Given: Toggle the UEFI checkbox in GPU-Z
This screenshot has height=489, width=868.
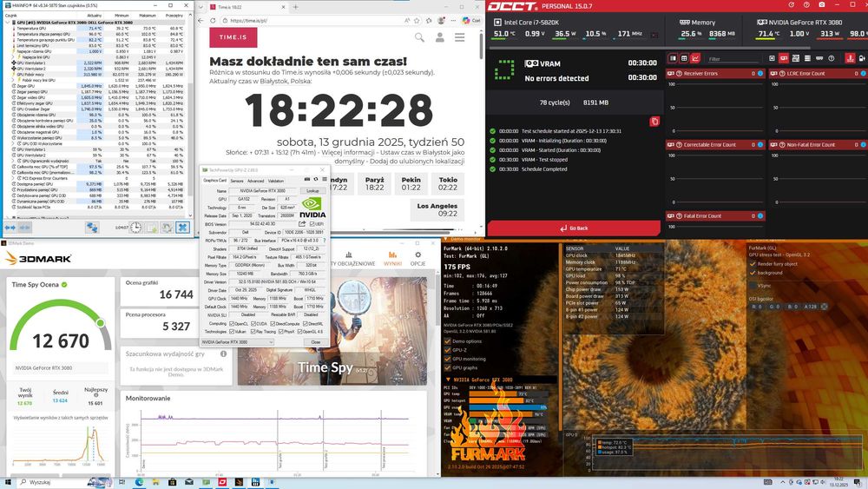Looking at the screenshot, I should coord(313,224).
